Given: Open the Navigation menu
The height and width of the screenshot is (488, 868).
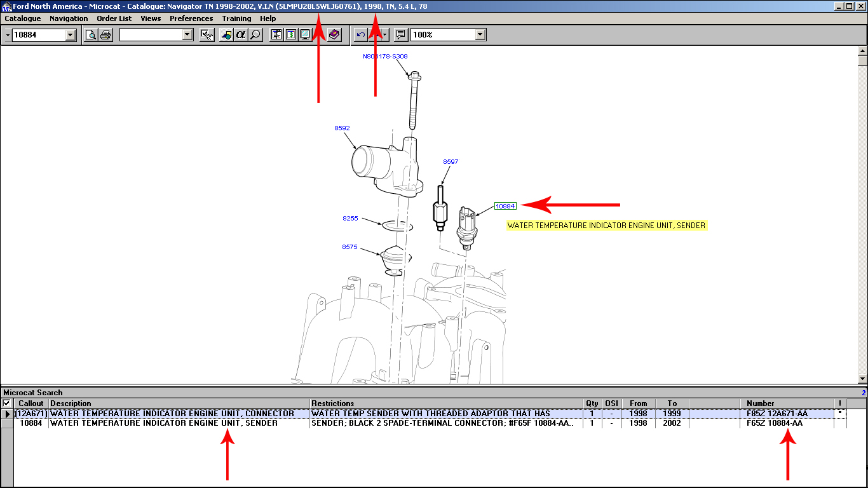Looking at the screenshot, I should pyautogui.click(x=69, y=18).
